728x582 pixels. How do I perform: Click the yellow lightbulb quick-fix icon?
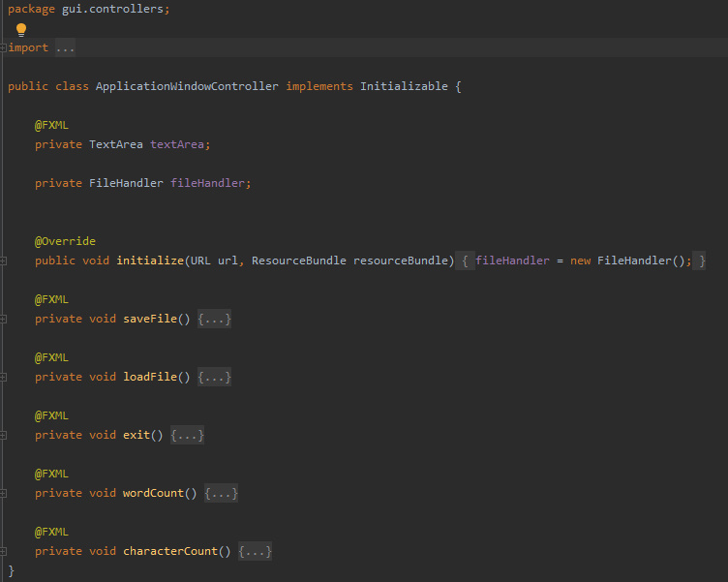(x=21, y=29)
